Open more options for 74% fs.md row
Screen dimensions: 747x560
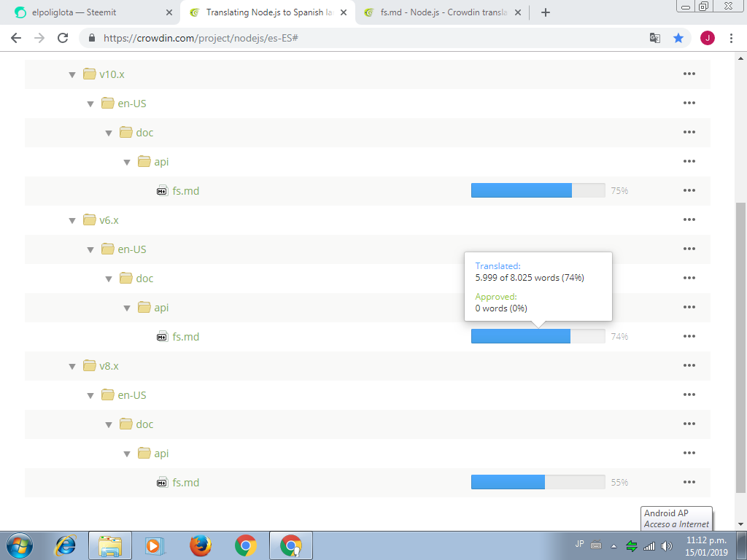689,336
